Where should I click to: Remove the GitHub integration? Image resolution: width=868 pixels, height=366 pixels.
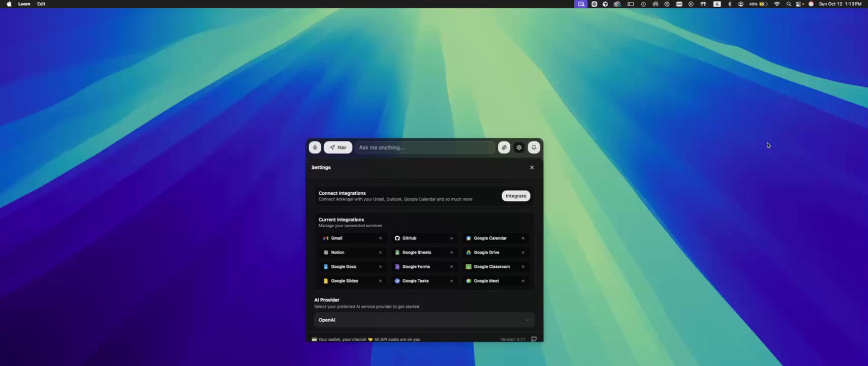pyautogui.click(x=451, y=238)
